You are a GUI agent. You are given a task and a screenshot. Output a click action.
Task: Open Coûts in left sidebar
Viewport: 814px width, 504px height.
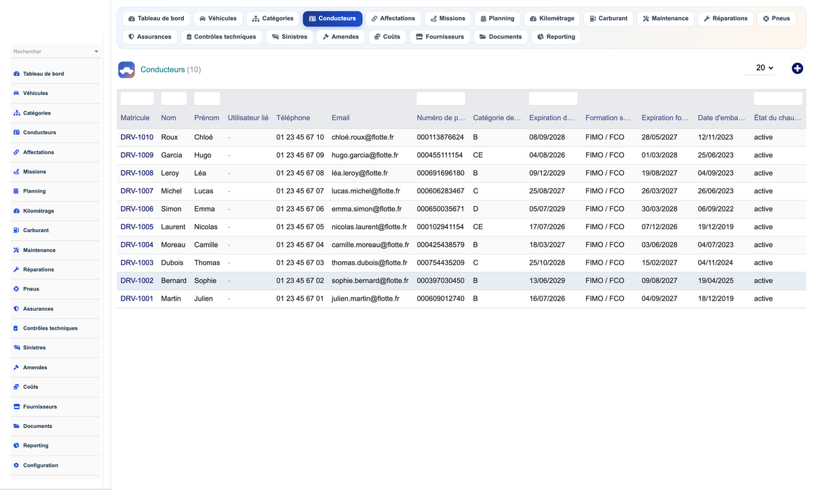(x=55, y=387)
